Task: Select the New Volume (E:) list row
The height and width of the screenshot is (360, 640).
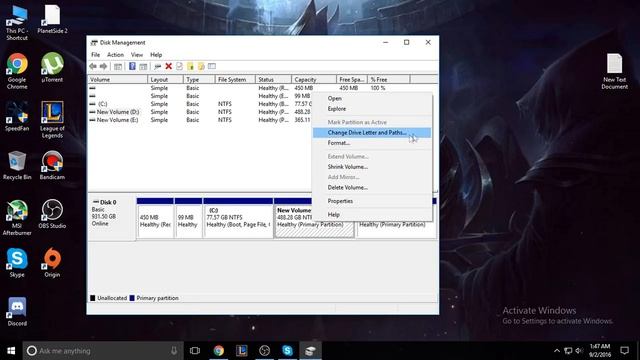Action: point(200,120)
